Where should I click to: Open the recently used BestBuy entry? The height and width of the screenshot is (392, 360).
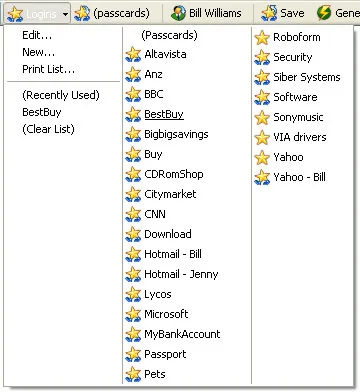pyautogui.click(x=42, y=112)
